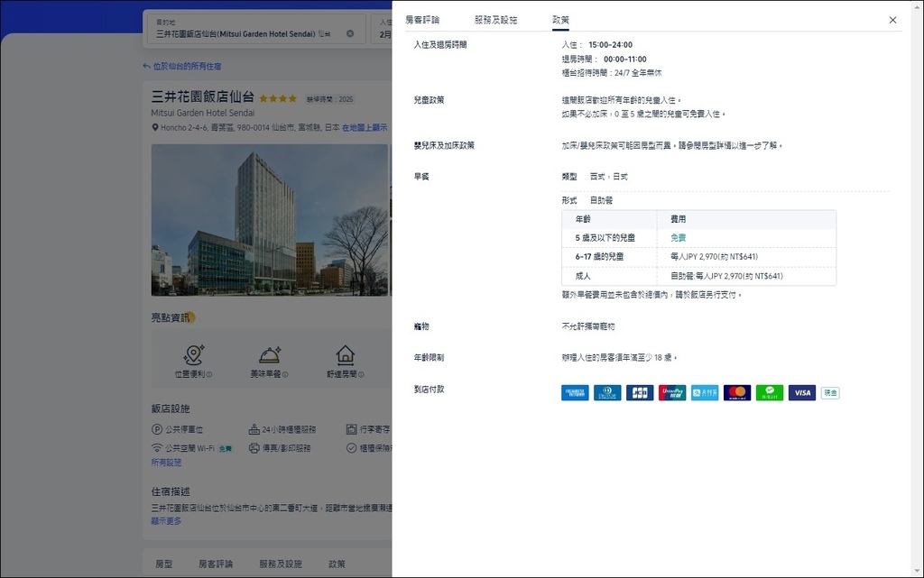Click the 裝修時間：2025 renovation badge
Screen dimensions: 924x578
pos(330,99)
